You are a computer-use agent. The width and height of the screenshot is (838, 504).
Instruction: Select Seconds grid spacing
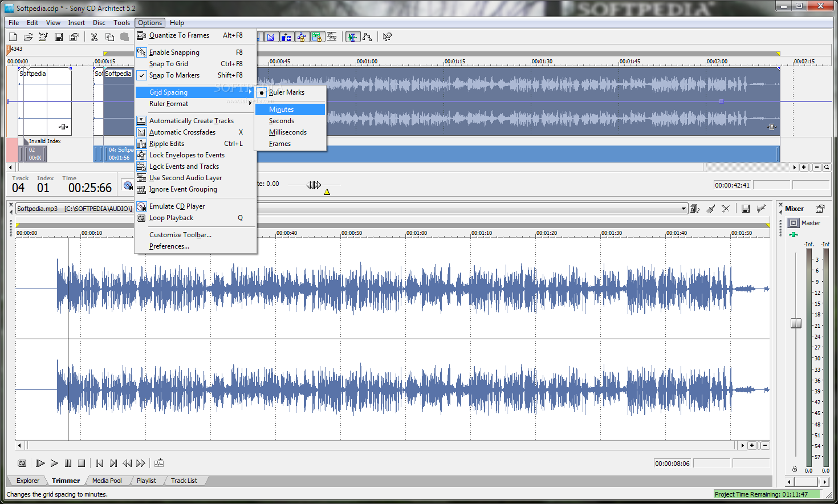(x=290, y=121)
